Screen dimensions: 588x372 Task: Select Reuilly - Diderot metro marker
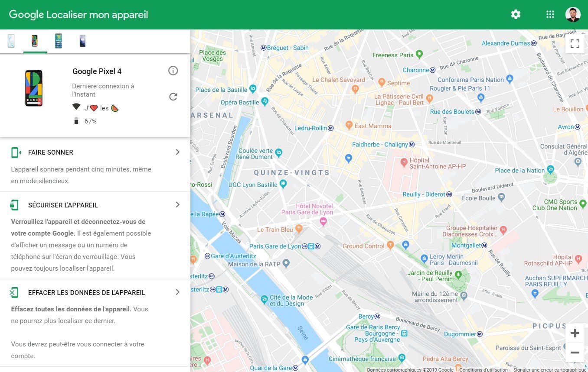coord(449,194)
